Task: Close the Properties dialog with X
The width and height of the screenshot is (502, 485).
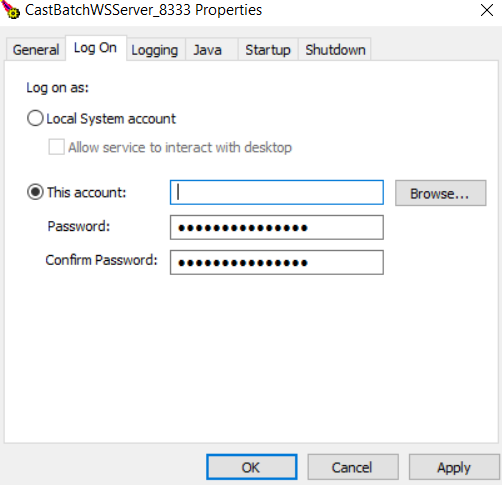Action: click(487, 10)
